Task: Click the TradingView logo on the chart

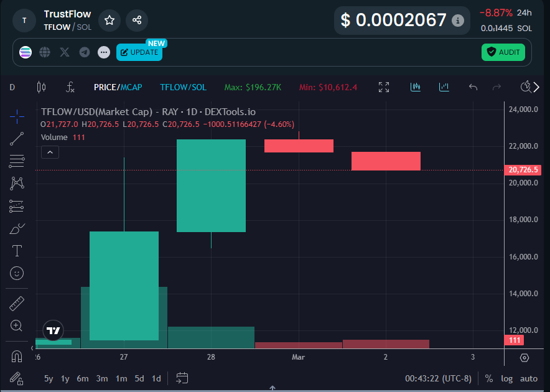Action: [x=54, y=330]
